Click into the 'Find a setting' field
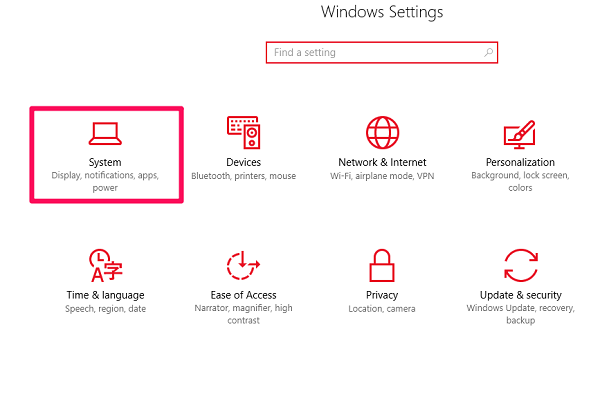Image resolution: width=600 pixels, height=396 pixels. (382, 52)
